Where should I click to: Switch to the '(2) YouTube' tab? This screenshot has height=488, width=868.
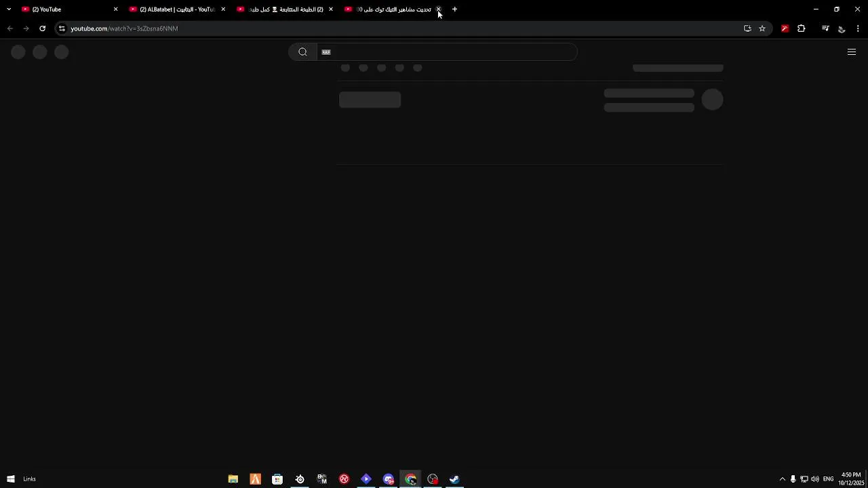pyautogui.click(x=68, y=9)
